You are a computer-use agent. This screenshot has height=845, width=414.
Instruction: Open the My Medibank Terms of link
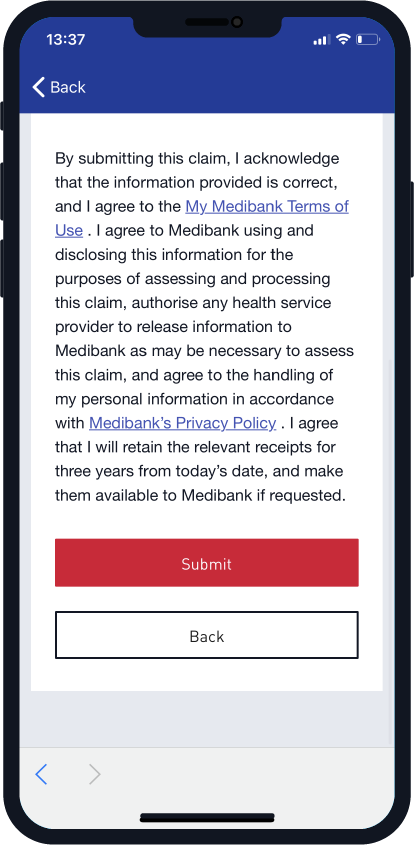tap(267, 206)
